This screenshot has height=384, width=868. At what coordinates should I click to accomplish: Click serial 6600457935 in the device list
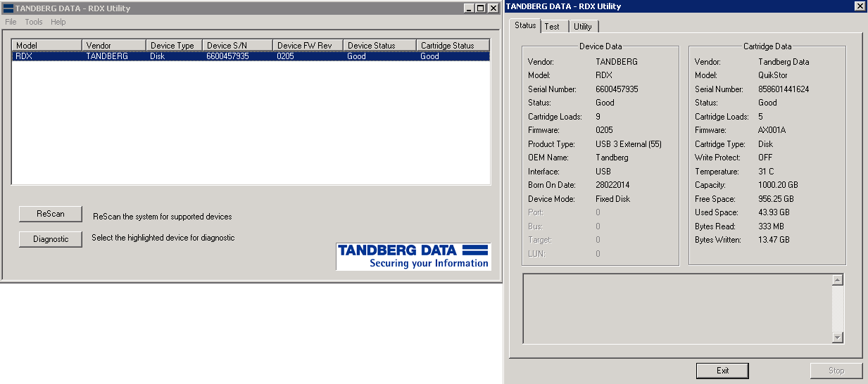228,56
